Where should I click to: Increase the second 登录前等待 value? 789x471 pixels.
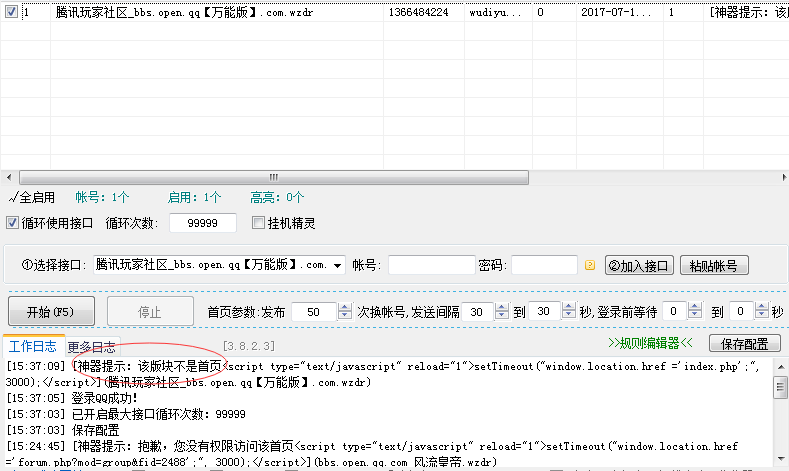[x=762, y=307]
